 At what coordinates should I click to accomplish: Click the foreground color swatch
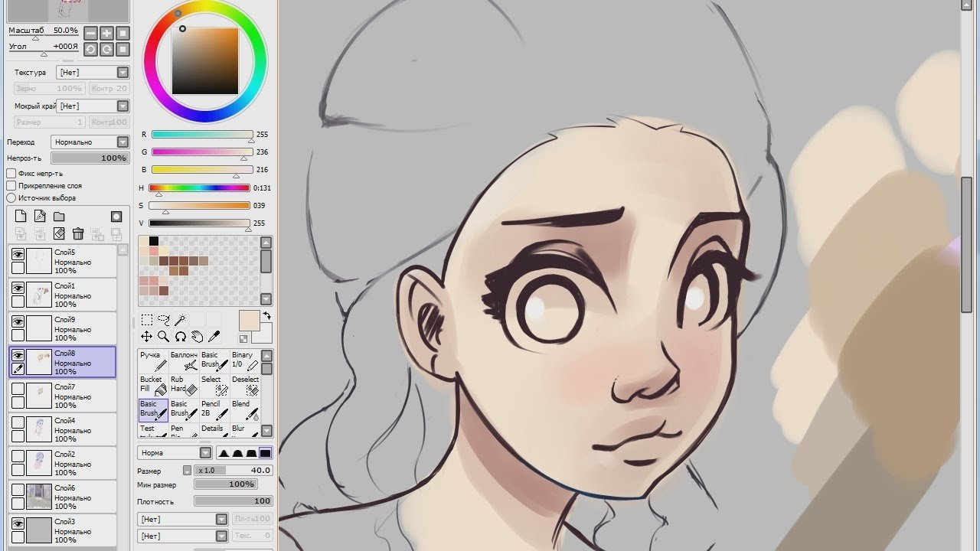coord(250,321)
